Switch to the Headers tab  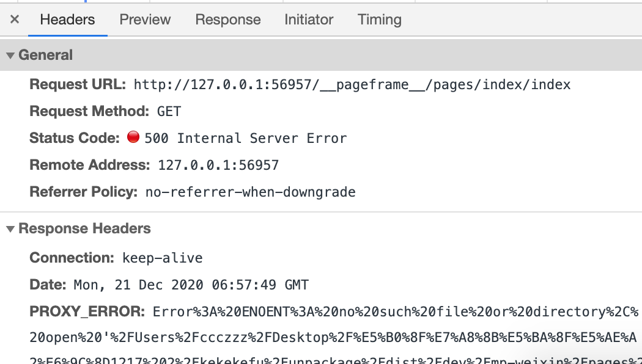(x=67, y=19)
